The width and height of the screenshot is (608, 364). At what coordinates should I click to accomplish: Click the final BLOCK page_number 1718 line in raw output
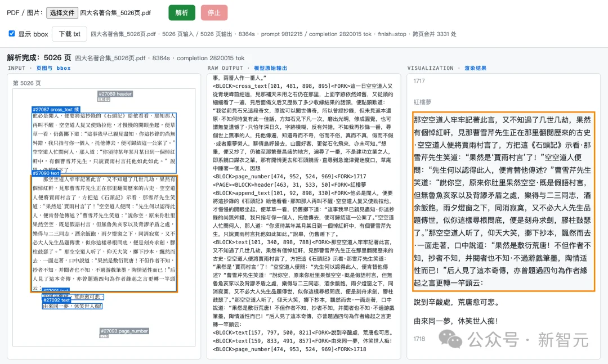click(289, 349)
